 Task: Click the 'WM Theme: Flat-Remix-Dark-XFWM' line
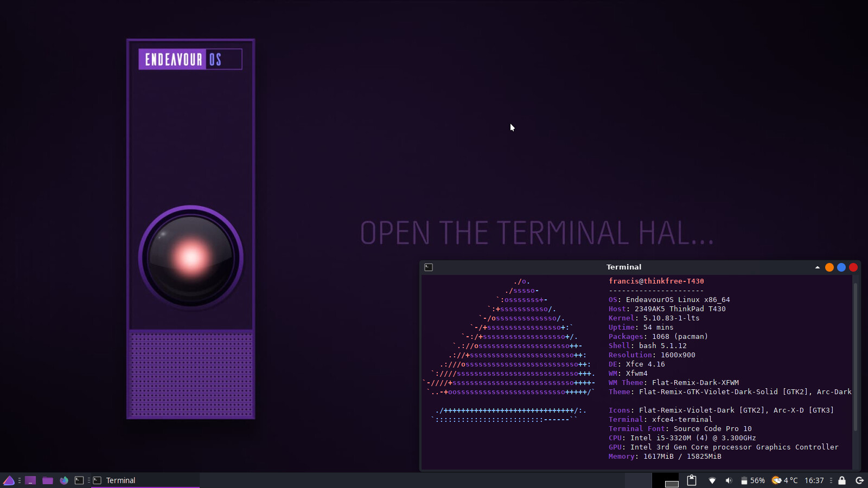click(674, 383)
